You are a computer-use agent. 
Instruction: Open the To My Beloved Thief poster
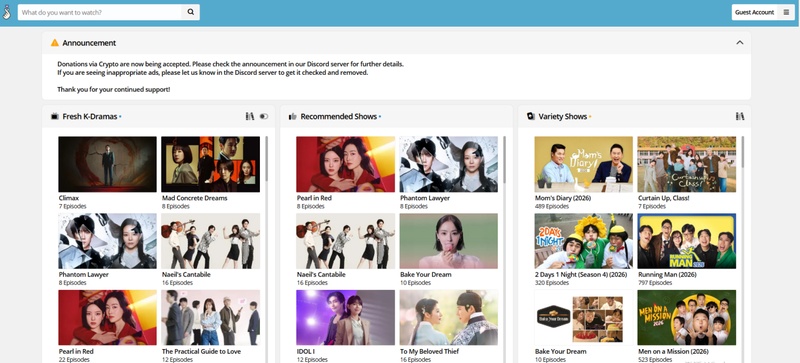point(448,318)
